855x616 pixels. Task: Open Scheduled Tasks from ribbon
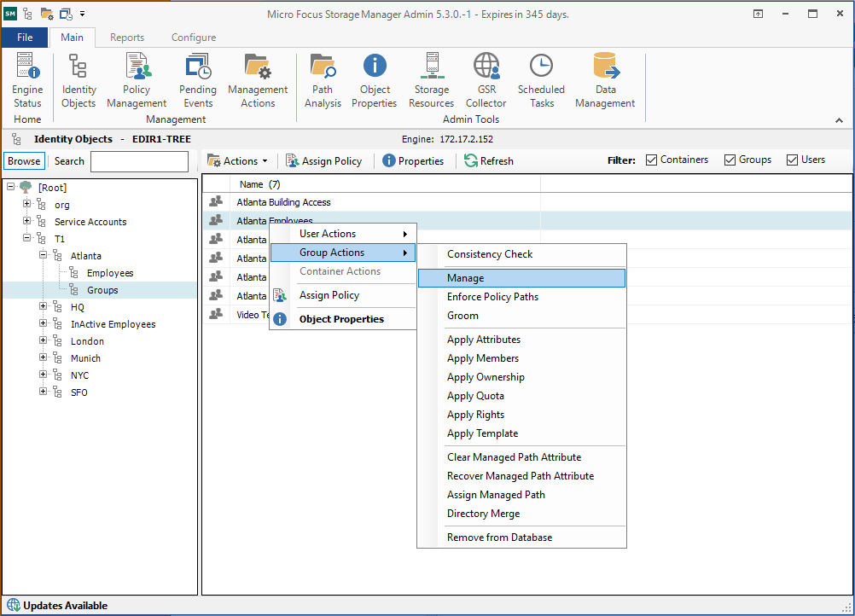pos(541,80)
